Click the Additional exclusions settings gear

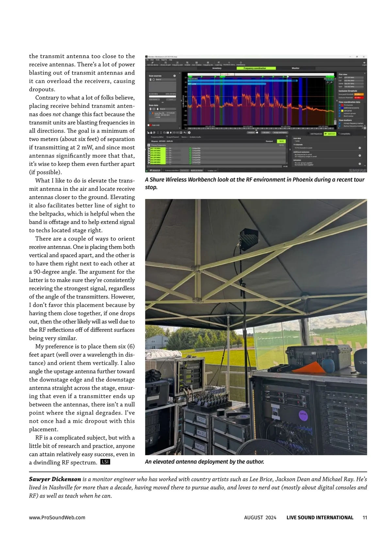coord(360,156)
